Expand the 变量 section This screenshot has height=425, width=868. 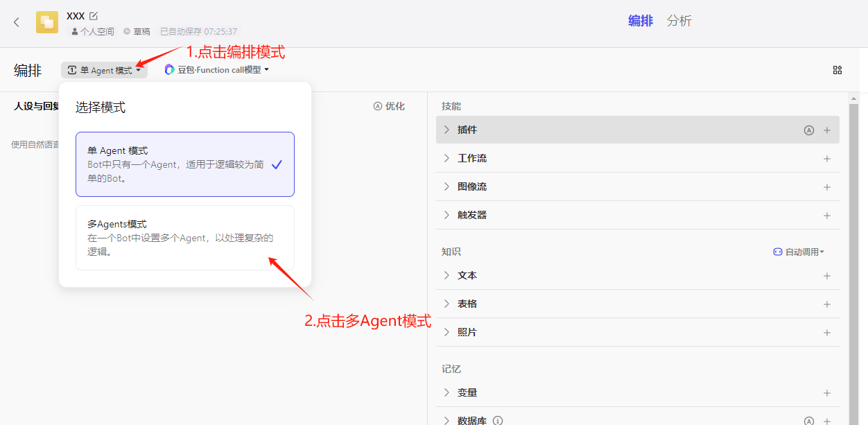pyautogui.click(x=446, y=392)
